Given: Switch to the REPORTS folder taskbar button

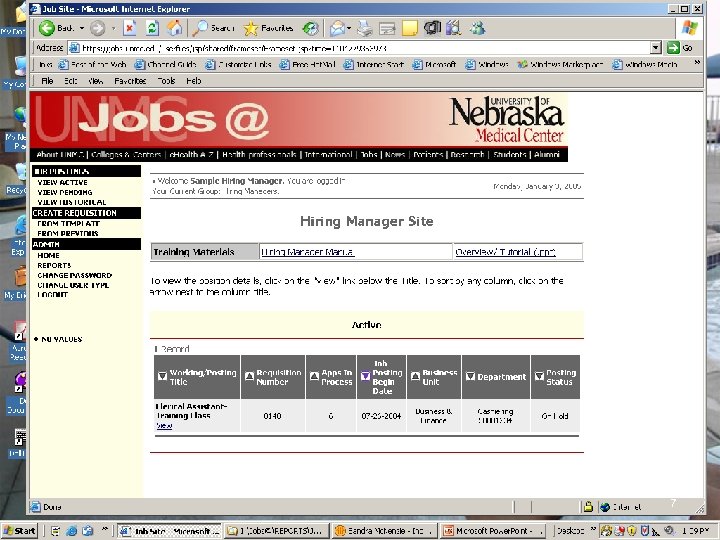Looking at the screenshot, I should pos(277,531).
